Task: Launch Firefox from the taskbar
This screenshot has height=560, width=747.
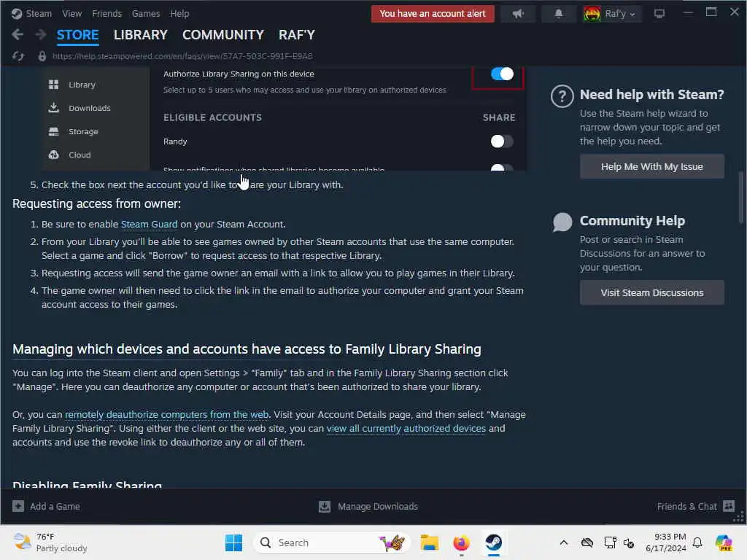Action: 461,542
